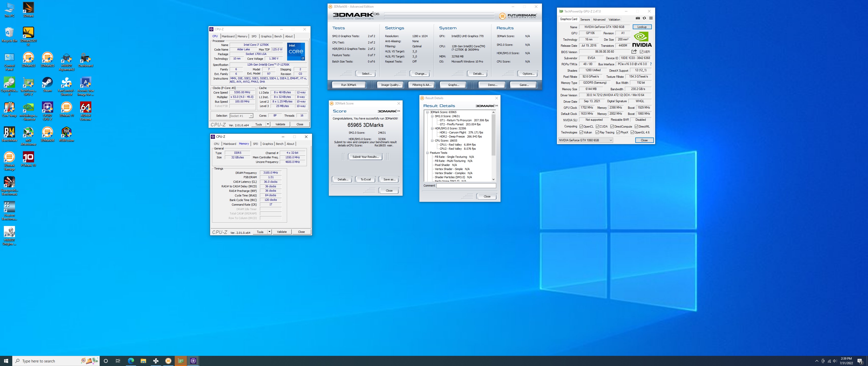Image resolution: width=868 pixels, height=366 pixels.
Task: Toggle the PhysX checkbox
Action: [618, 132]
